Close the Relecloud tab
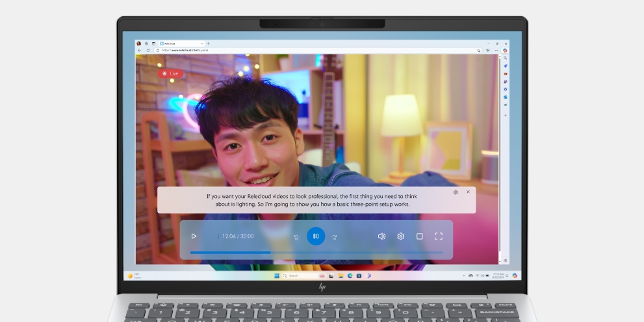This screenshot has width=644, height=322. (202, 43)
